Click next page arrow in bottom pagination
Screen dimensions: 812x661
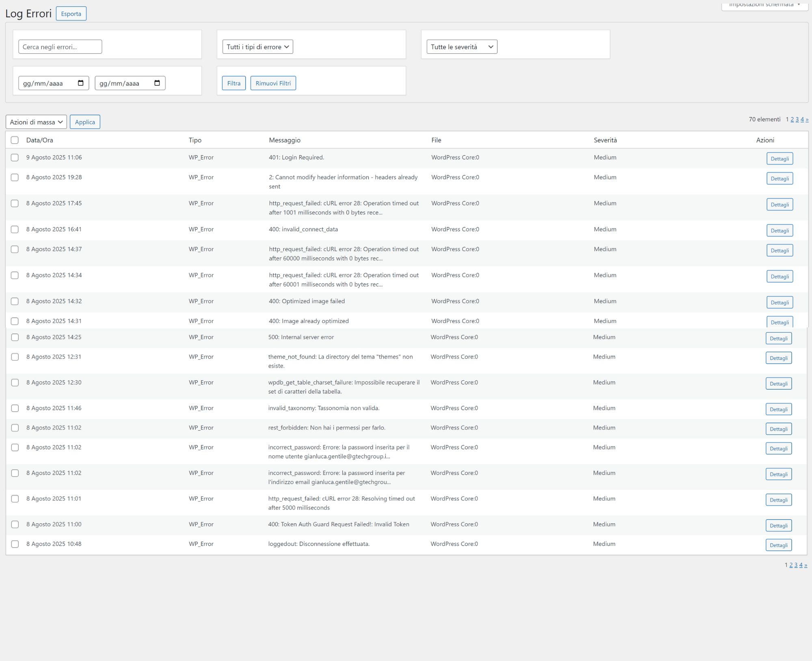806,565
